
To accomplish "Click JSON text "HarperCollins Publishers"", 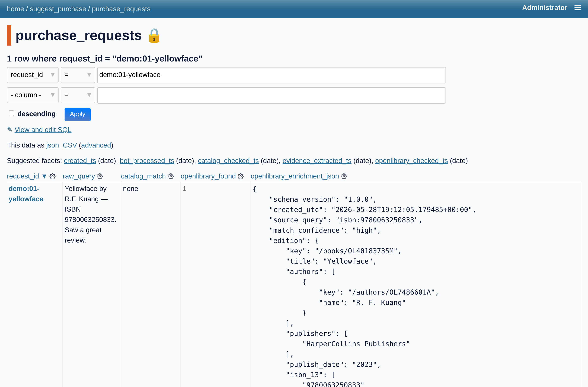I will (x=356, y=344).
